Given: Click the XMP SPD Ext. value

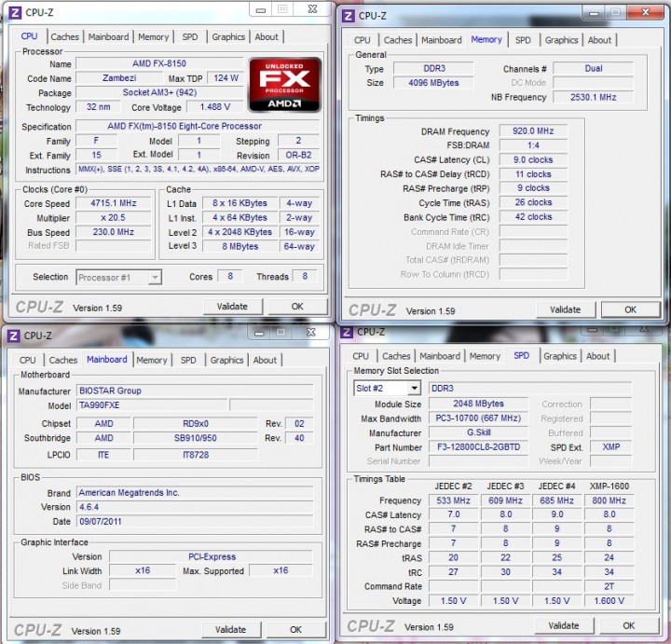Looking at the screenshot, I should coord(611,447).
